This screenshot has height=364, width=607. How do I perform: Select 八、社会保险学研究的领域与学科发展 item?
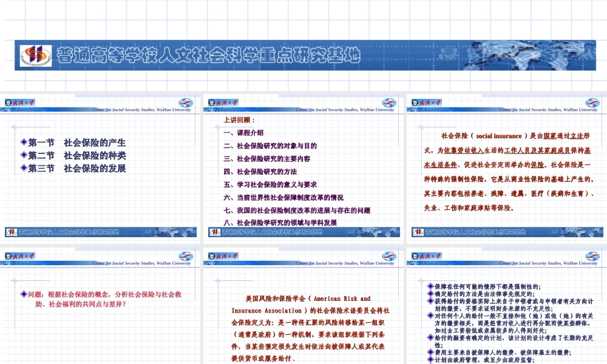click(280, 223)
